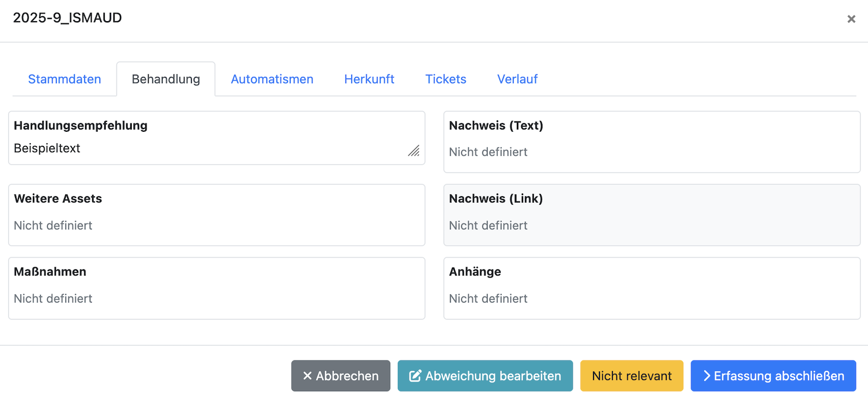Click the yellow Nicht relevant button
The height and width of the screenshot is (400, 868).
click(x=631, y=376)
